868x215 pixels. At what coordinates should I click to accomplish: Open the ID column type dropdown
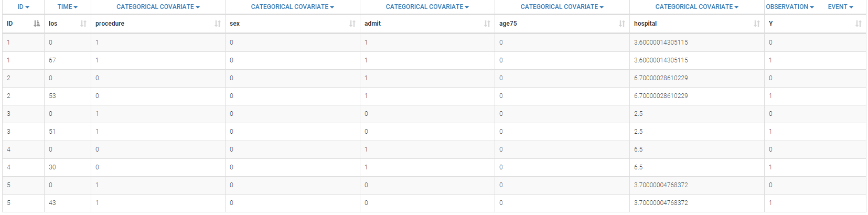[x=23, y=7]
